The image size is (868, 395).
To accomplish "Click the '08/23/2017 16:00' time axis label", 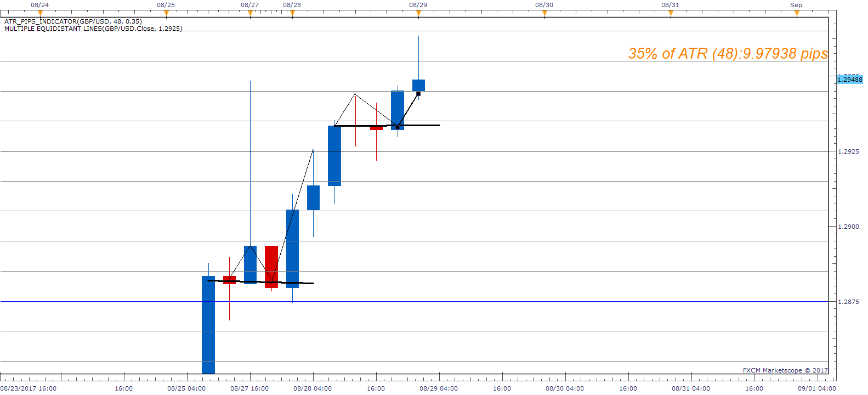I will pyautogui.click(x=29, y=388).
